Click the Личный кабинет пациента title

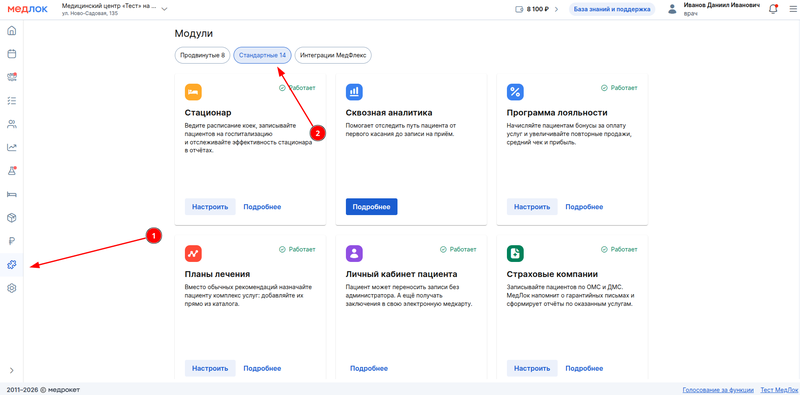(402, 274)
